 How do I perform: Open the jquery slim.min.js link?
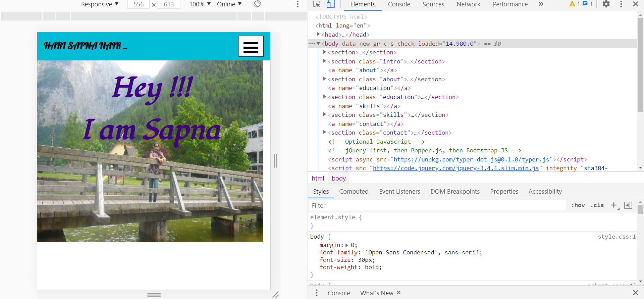point(456,168)
